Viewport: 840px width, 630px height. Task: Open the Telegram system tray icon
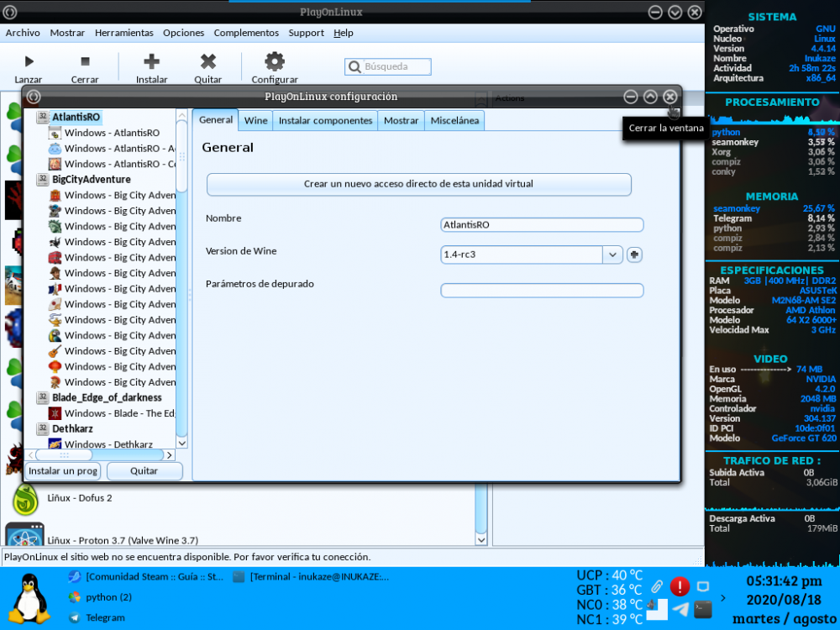point(681,609)
